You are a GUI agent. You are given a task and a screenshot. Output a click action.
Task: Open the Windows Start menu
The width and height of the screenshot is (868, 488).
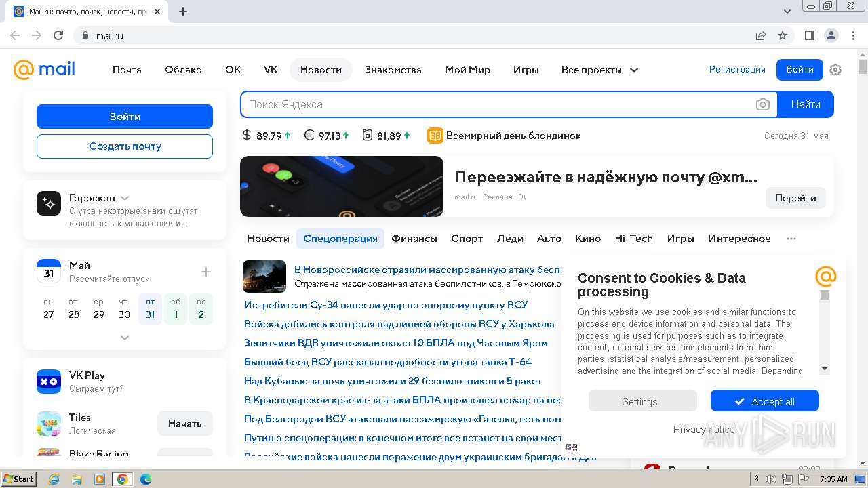[19, 479]
